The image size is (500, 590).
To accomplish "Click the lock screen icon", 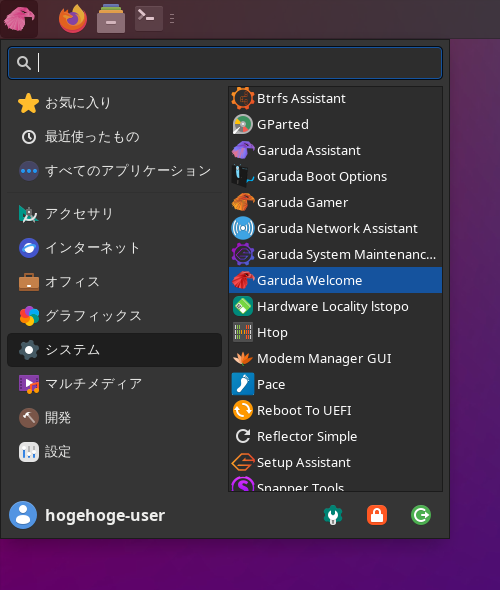I will pyautogui.click(x=377, y=515).
